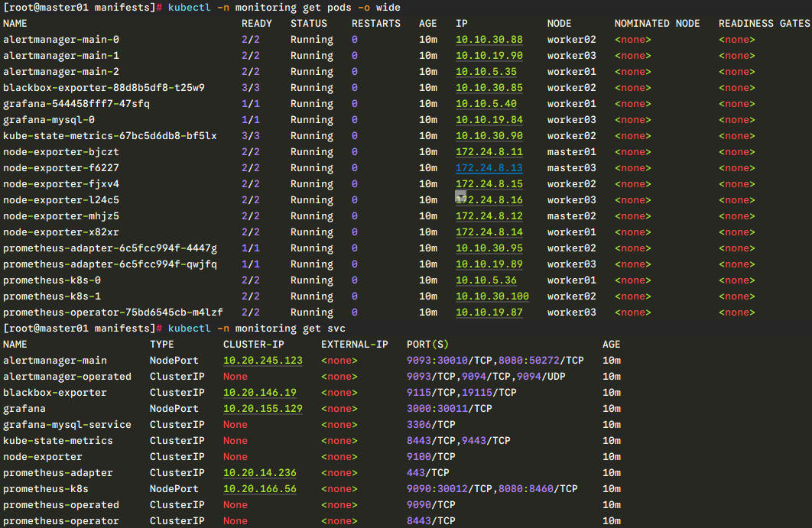Select the NOMINATED NODE column header
Image resolution: width=812 pixels, height=528 pixels.
click(x=657, y=24)
